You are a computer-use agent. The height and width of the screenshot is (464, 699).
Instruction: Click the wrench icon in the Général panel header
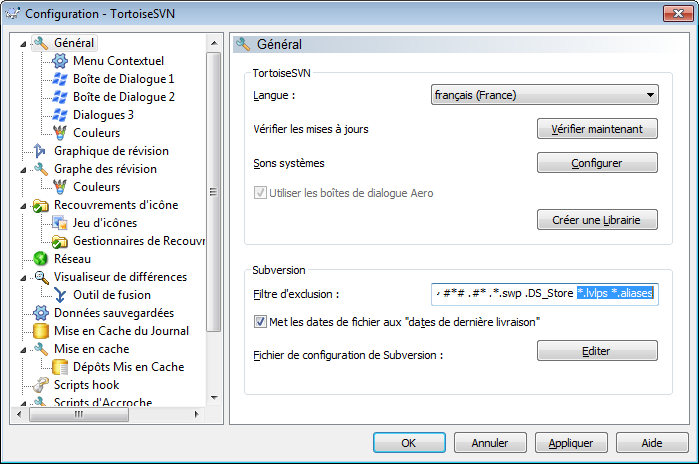(243, 44)
